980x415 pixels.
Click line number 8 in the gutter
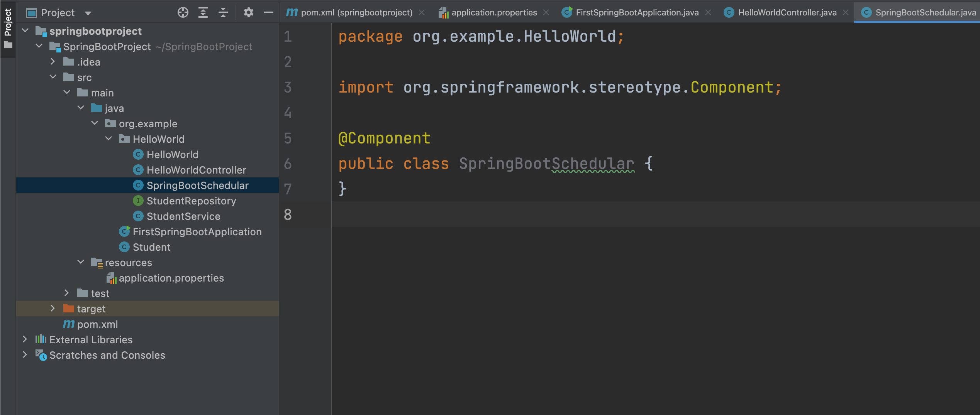(288, 215)
